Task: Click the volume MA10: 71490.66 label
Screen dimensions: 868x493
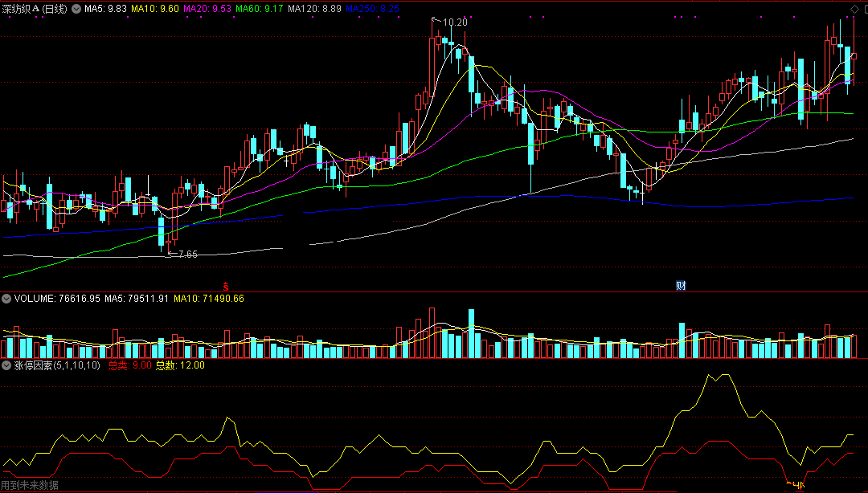Action: click(x=209, y=299)
